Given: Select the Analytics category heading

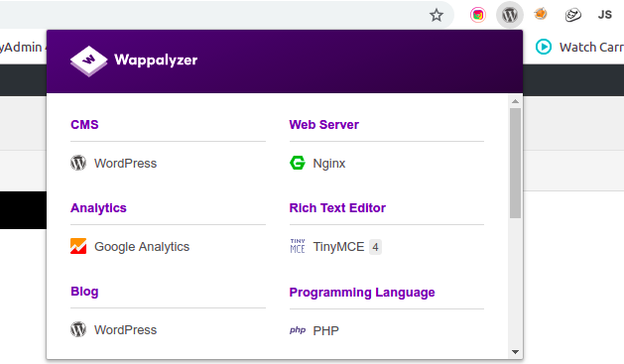Looking at the screenshot, I should tap(98, 208).
